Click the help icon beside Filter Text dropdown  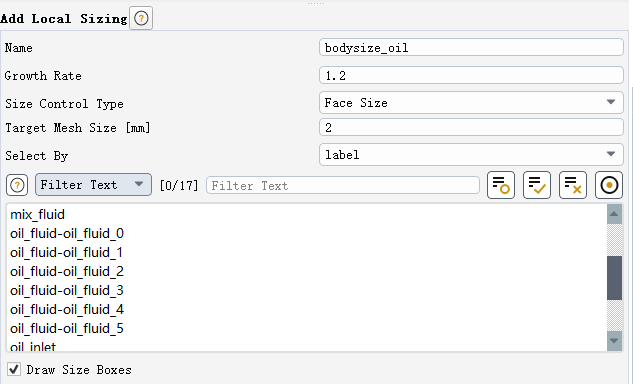[17, 185]
